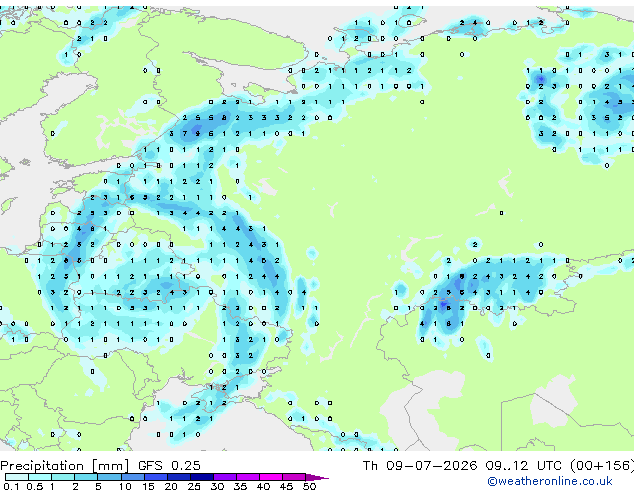Image resolution: width=634 pixels, height=490 pixels.
Task: Click the 45–50 mm legend swatch
Action: (294, 477)
